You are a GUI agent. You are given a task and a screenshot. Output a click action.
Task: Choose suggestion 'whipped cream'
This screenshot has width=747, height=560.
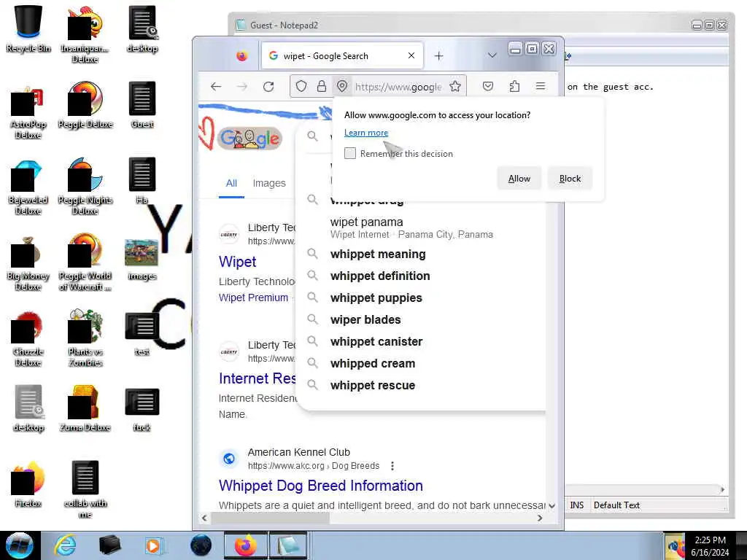click(373, 363)
